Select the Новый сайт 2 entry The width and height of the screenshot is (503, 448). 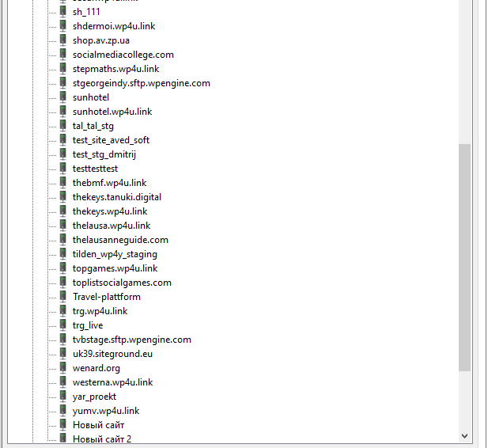point(102,439)
